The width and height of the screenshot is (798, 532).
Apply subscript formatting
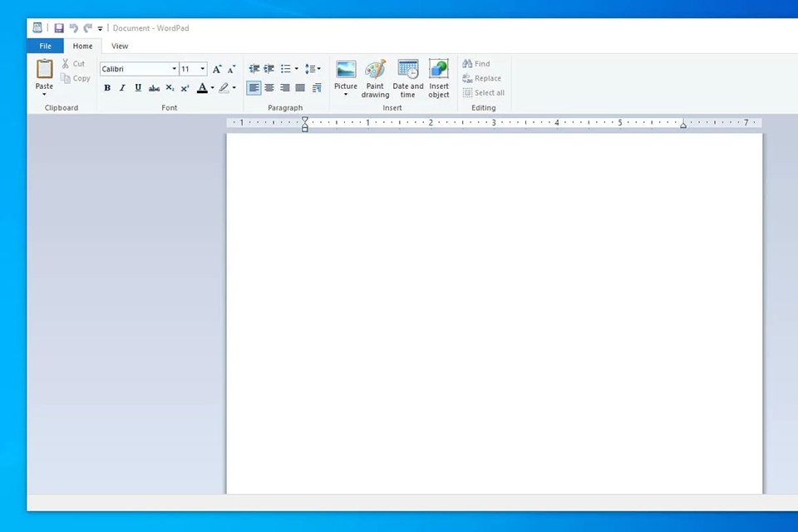point(170,87)
